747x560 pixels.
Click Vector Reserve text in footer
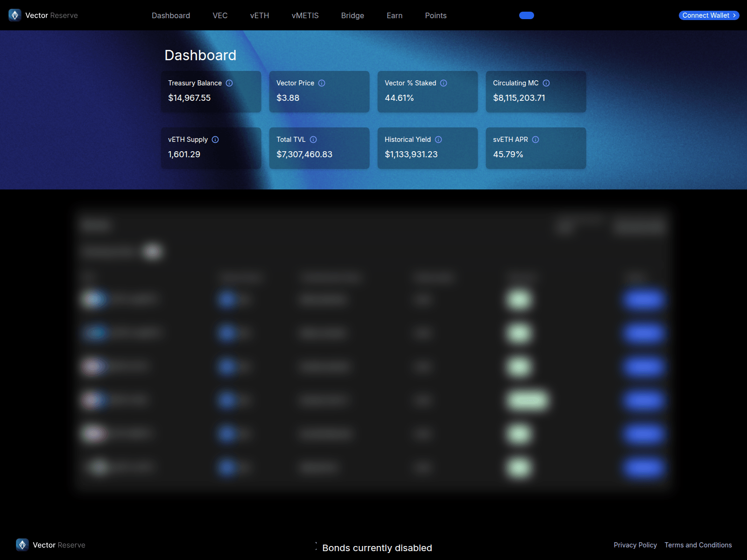click(59, 545)
